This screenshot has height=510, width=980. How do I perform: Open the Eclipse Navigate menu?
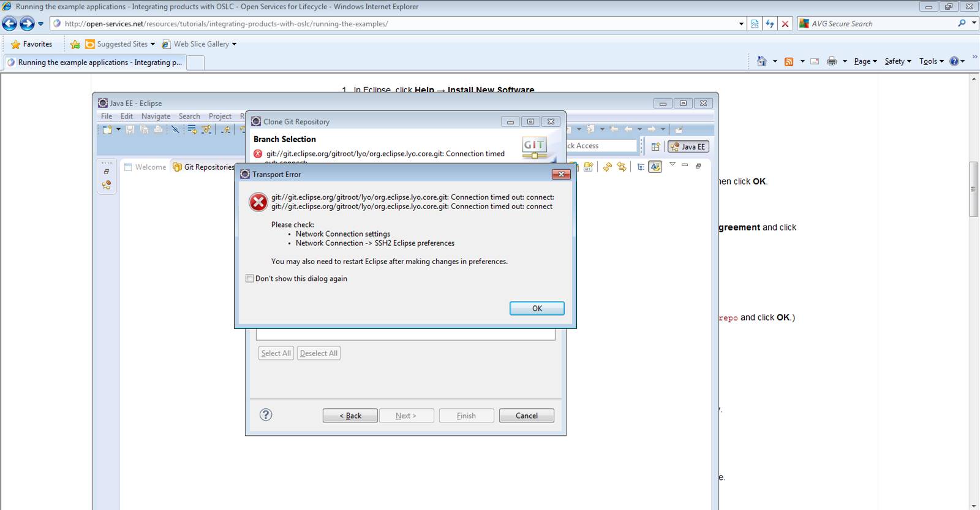(156, 116)
